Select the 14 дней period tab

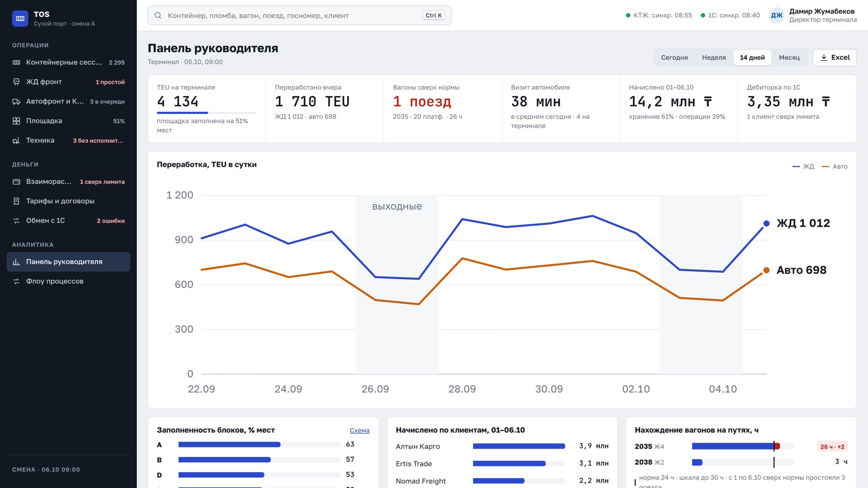(x=752, y=57)
